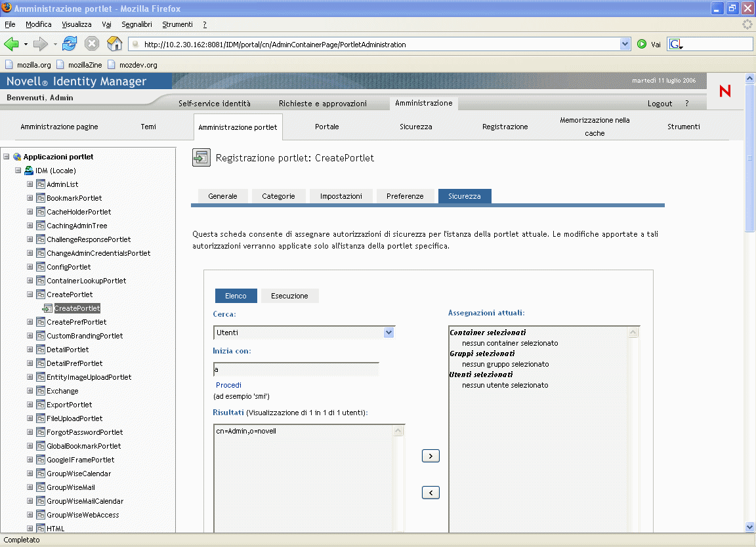The height and width of the screenshot is (547, 756).
Task: Click the Exchange portlet icon
Action: click(41, 391)
